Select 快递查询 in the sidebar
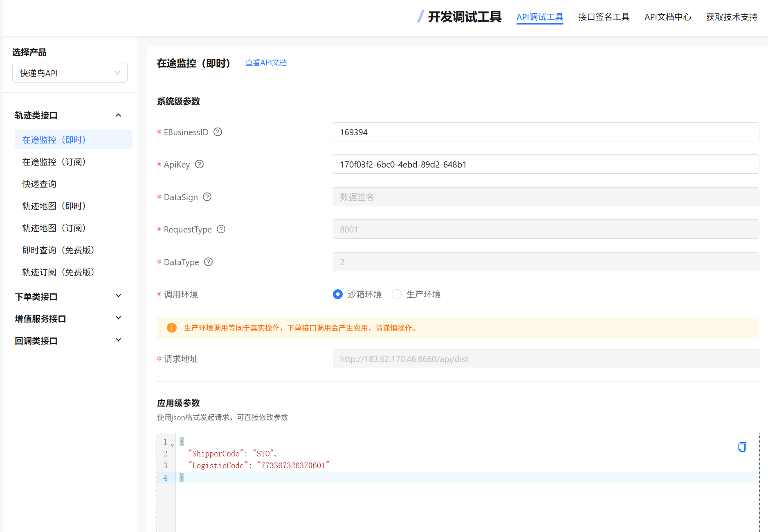The width and height of the screenshot is (768, 532). [39, 184]
